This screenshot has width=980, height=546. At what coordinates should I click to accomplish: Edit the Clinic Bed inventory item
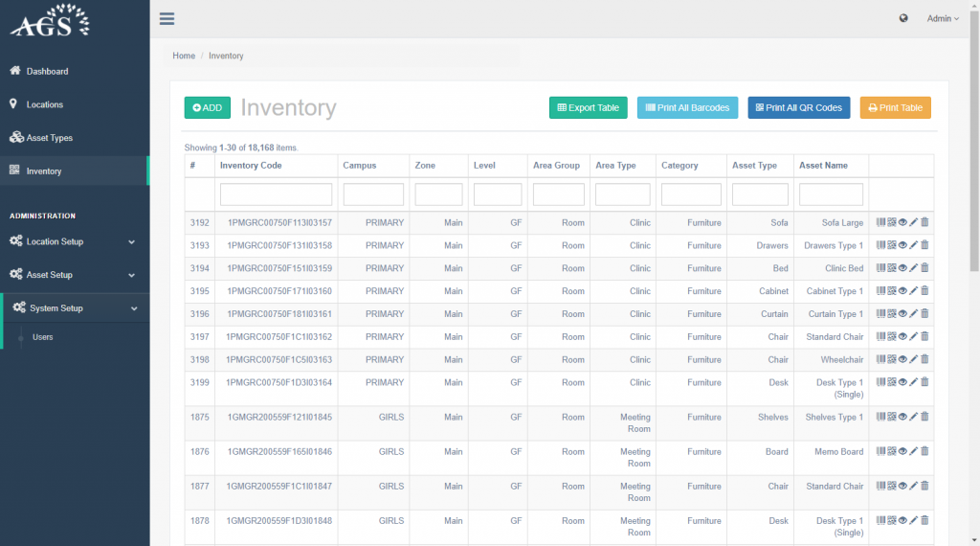pyautogui.click(x=913, y=268)
